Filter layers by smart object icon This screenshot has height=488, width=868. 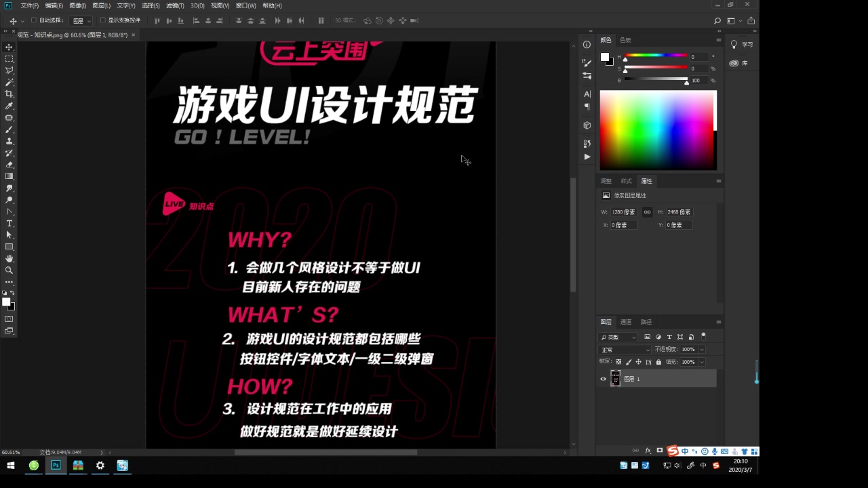[x=691, y=337]
